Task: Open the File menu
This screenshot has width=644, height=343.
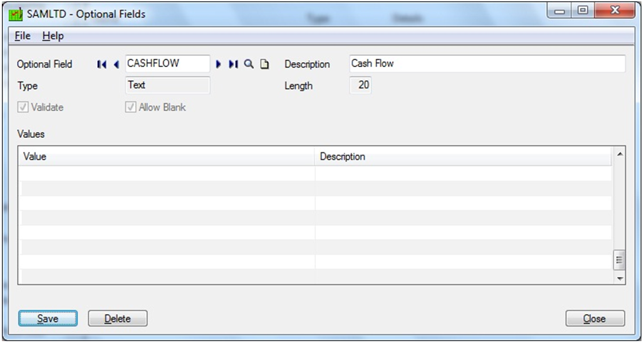Action: click(23, 36)
